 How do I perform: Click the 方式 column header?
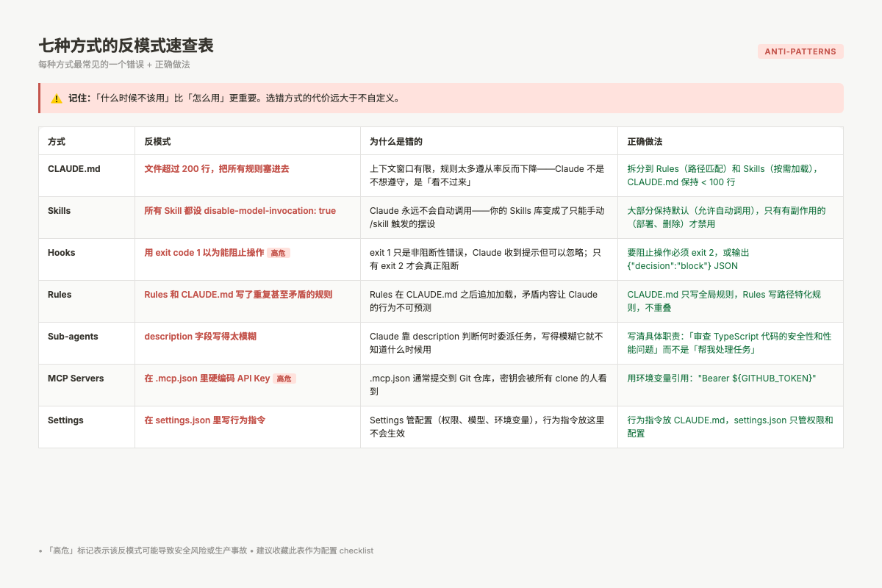tap(57, 141)
